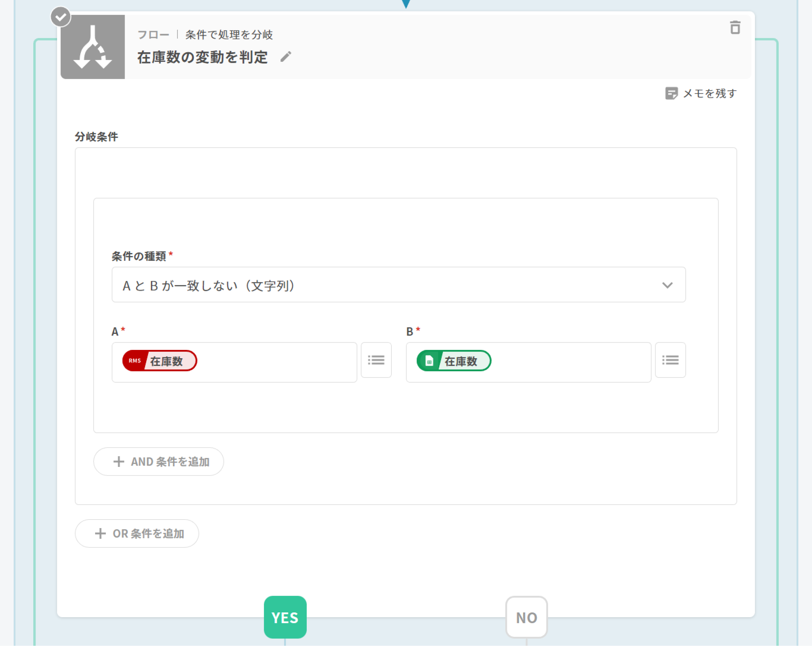Open the 条件の種類 dropdown
This screenshot has width=812, height=646.
[398, 285]
